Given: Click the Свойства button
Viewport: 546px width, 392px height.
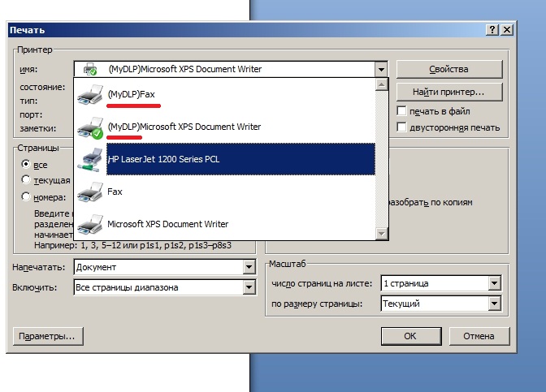Looking at the screenshot, I should 449,69.
